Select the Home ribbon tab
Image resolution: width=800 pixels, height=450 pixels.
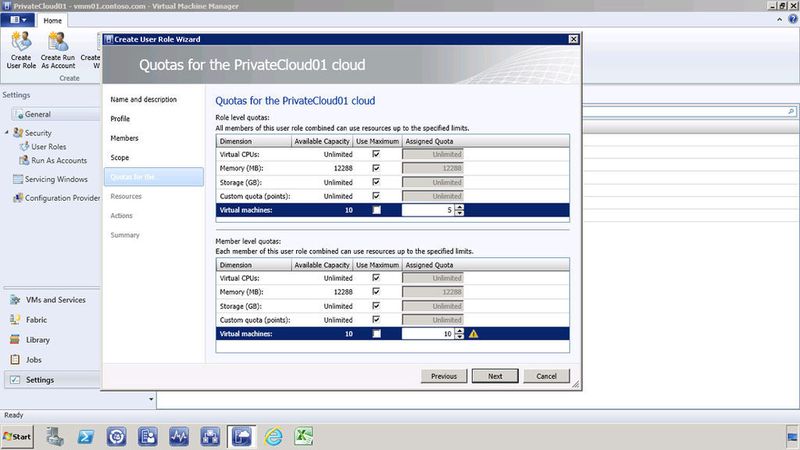[x=52, y=20]
